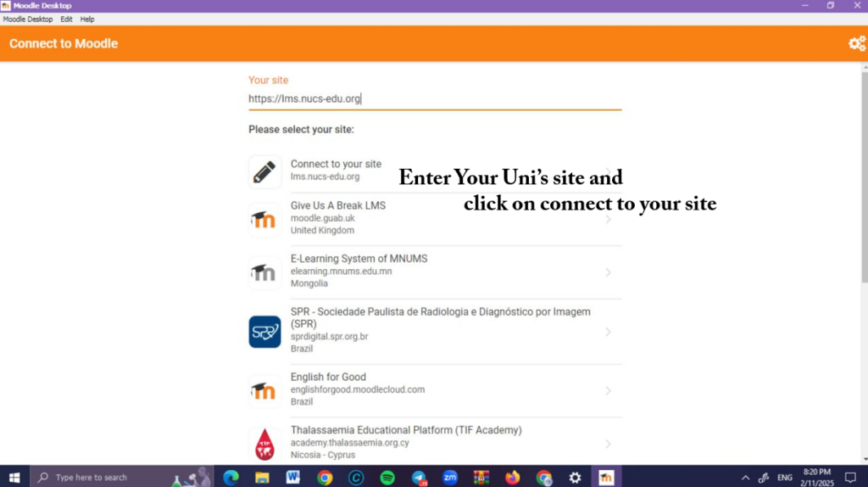Select E-Learning System of MNUMS site
Image resolution: width=868 pixels, height=487 pixels.
pyautogui.click(x=435, y=272)
